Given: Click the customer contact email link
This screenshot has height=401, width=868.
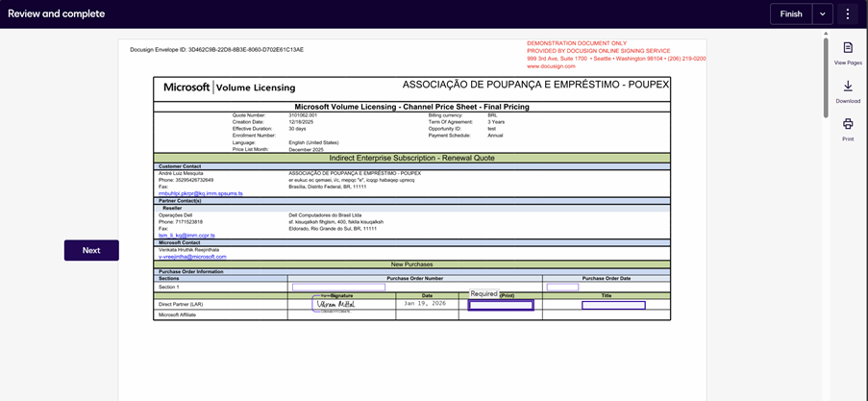Looking at the screenshot, I should pos(200,194).
